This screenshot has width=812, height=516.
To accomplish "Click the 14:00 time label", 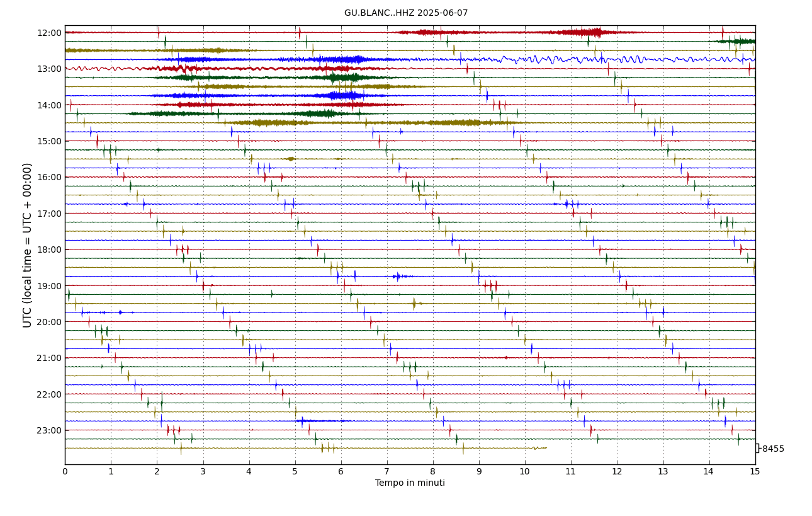I will 50,105.
